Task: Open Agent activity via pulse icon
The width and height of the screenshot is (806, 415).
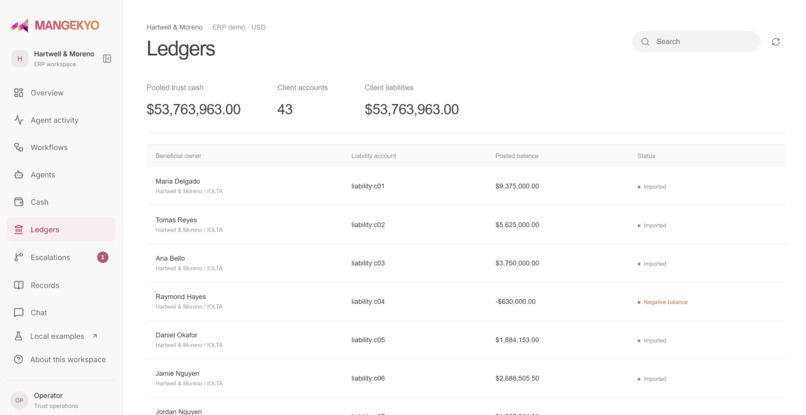Action: (x=19, y=120)
